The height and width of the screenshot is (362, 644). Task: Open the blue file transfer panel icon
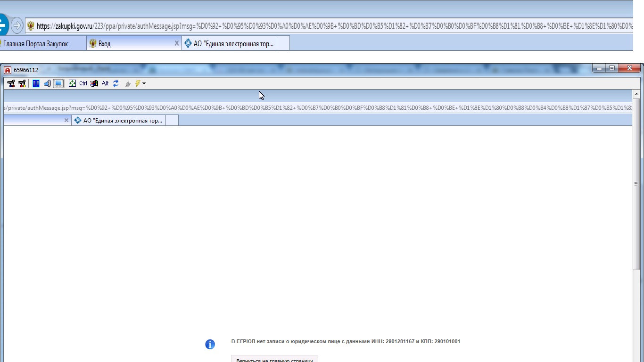[x=36, y=83]
